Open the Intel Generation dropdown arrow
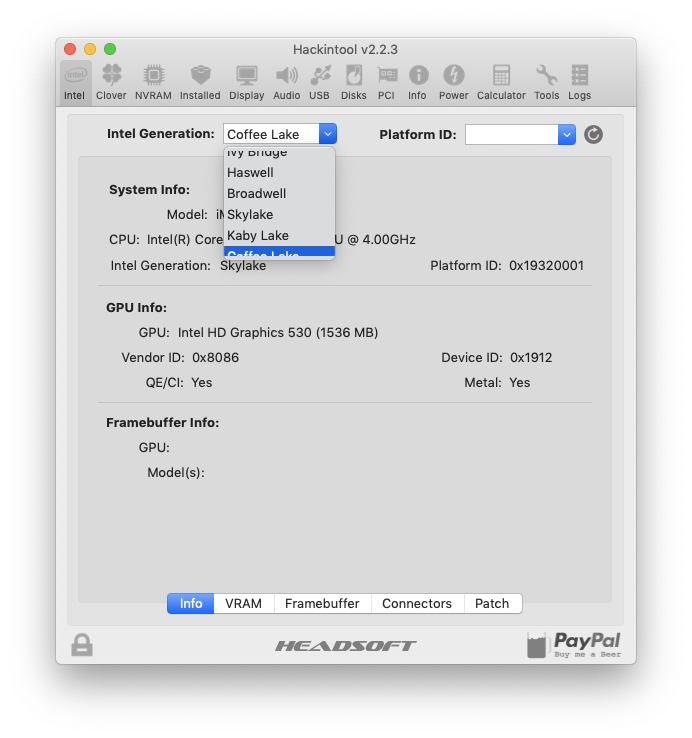Screen dimensions: 692x738 coord(328,134)
